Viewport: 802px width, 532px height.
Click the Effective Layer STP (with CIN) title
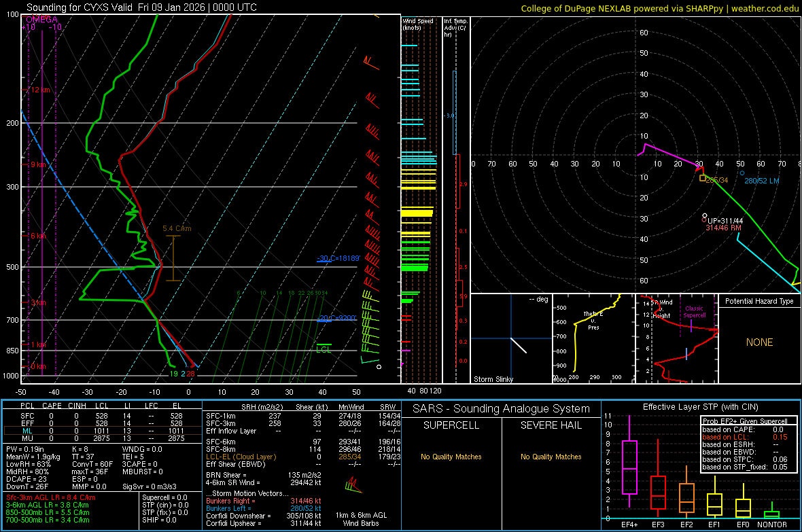tap(701, 407)
